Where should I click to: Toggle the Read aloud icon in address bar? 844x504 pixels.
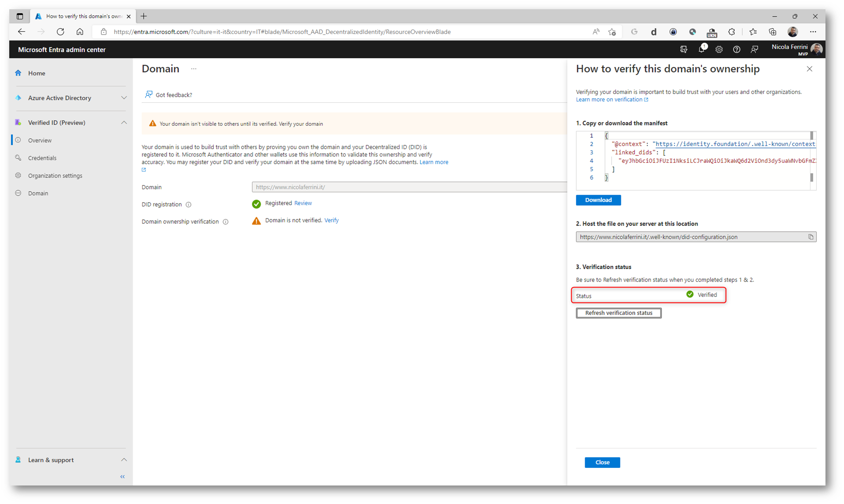(596, 32)
